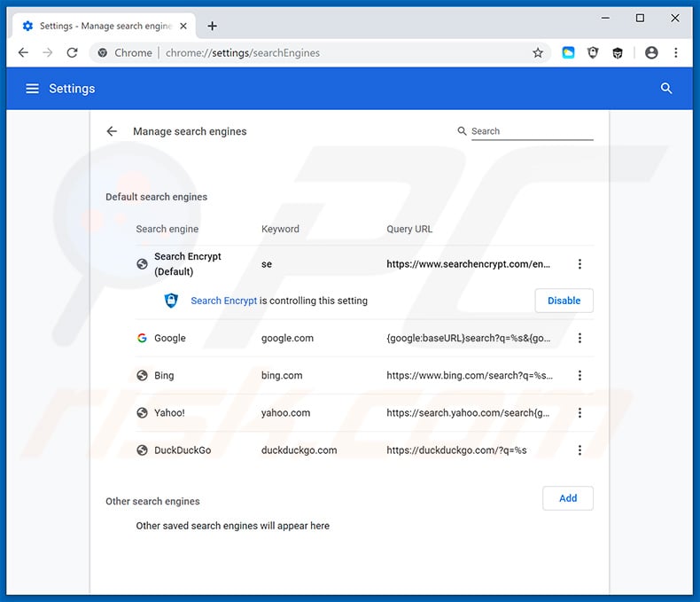This screenshot has height=602, width=700.
Task: Open more actions for Search Encrypt
Action: click(x=579, y=264)
